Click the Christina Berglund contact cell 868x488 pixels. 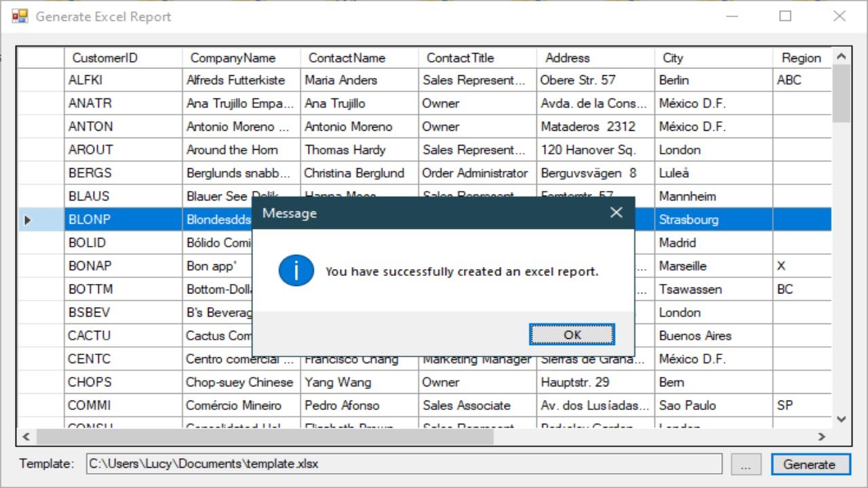(x=359, y=173)
